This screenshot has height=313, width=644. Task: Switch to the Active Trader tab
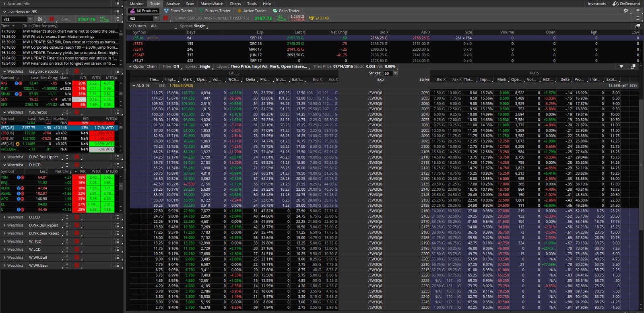pyautogui.click(x=252, y=11)
